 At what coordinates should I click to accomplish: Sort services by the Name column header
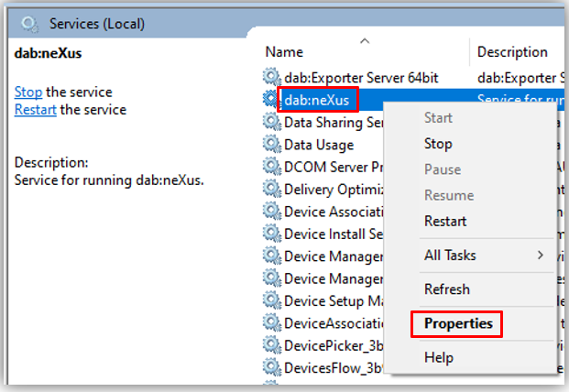pyautogui.click(x=284, y=52)
